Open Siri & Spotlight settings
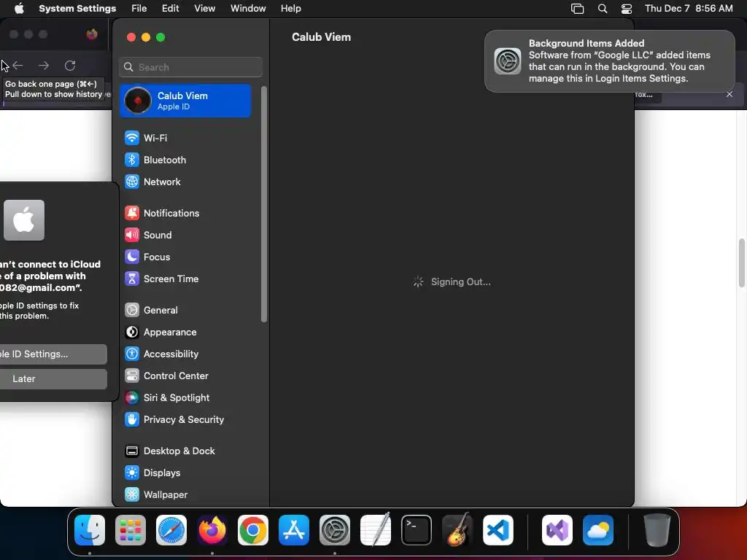Screen dimensions: 747x560 click(186, 398)
